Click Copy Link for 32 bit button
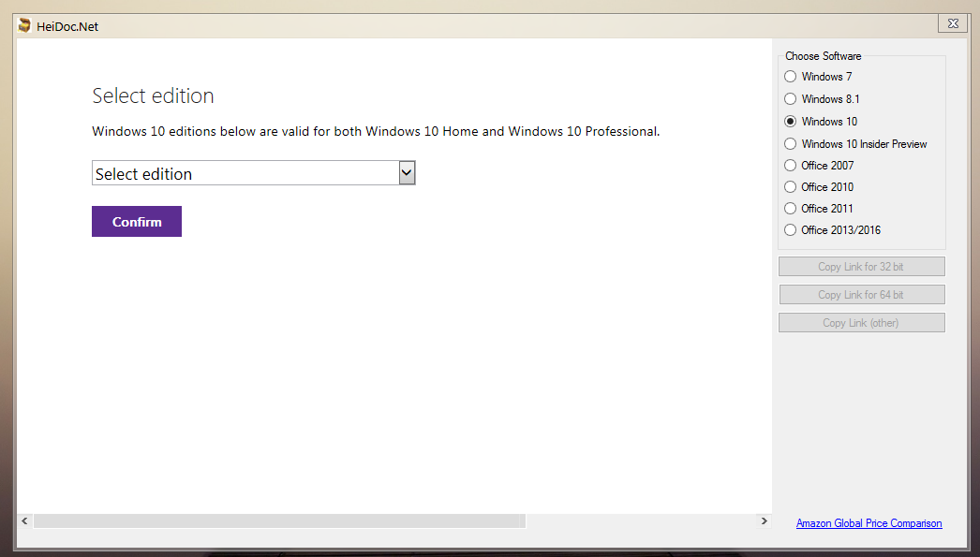This screenshot has height=557, width=980. [861, 267]
